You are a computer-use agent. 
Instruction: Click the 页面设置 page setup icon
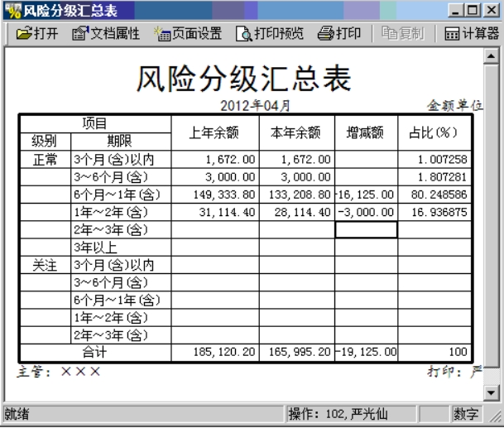click(162, 33)
